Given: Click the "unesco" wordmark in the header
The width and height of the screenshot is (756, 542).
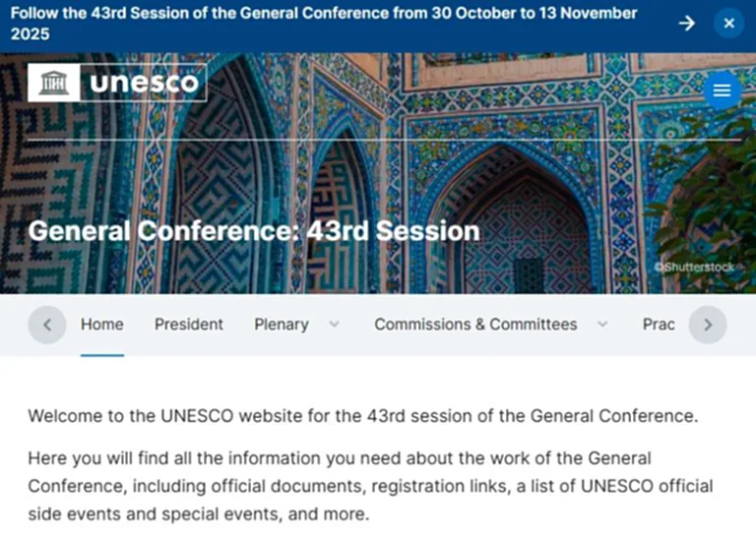Looking at the screenshot, I should point(144,84).
